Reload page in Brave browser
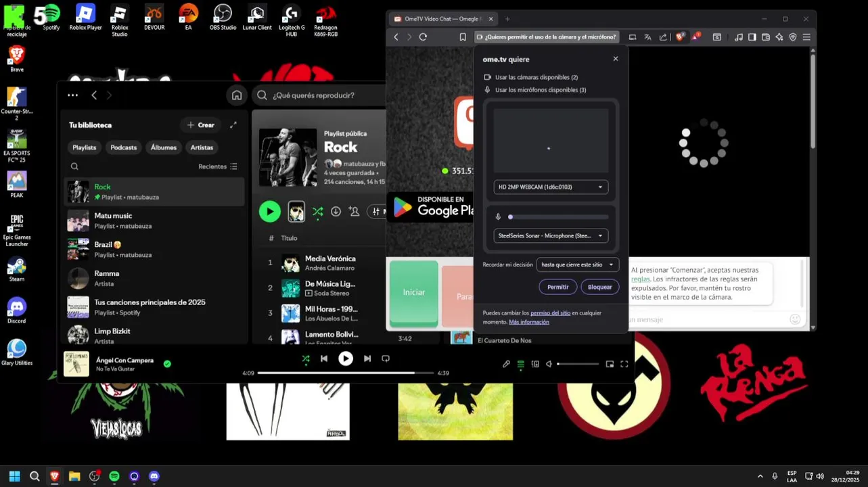 tap(423, 37)
